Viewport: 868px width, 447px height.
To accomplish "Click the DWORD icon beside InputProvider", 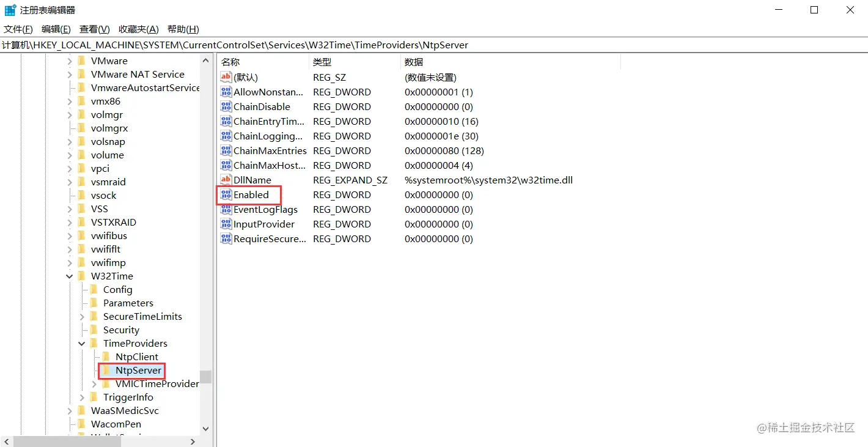I will 226,224.
